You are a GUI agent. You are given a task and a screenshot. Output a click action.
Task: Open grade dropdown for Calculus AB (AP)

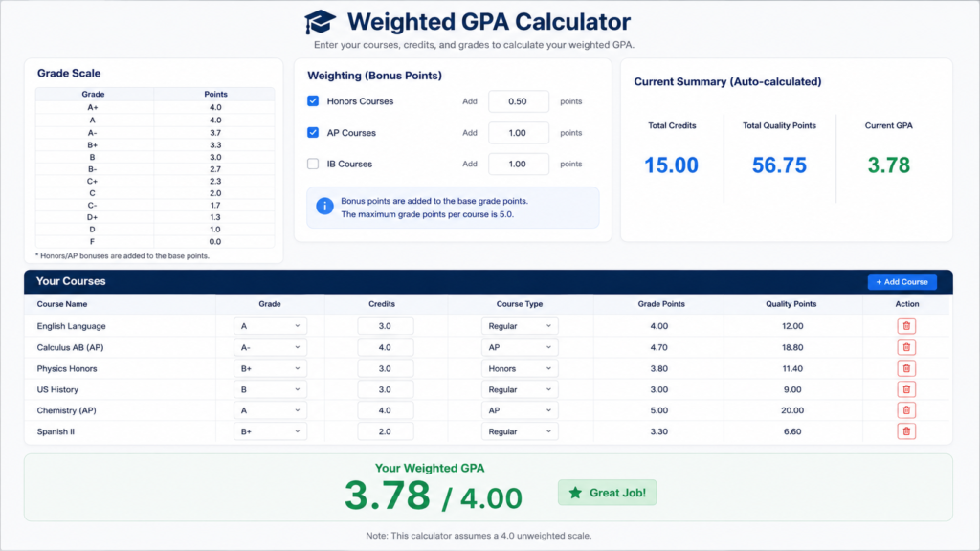[x=270, y=347]
